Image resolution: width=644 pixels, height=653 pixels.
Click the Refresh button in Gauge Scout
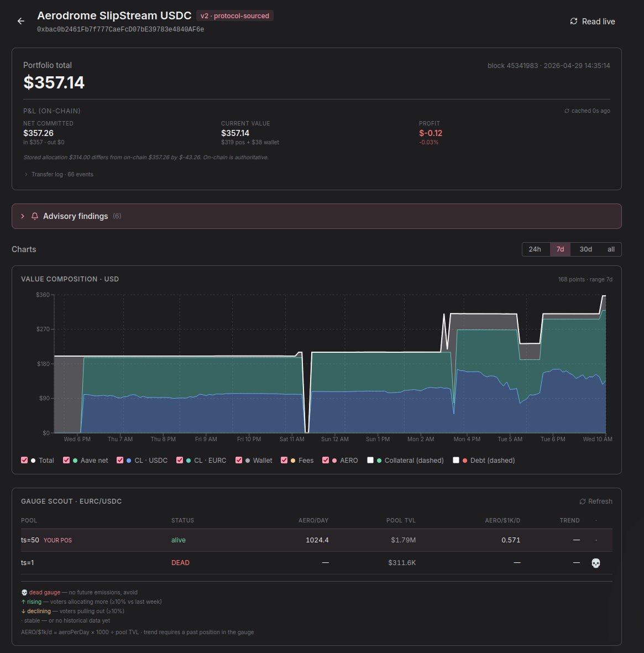click(596, 501)
